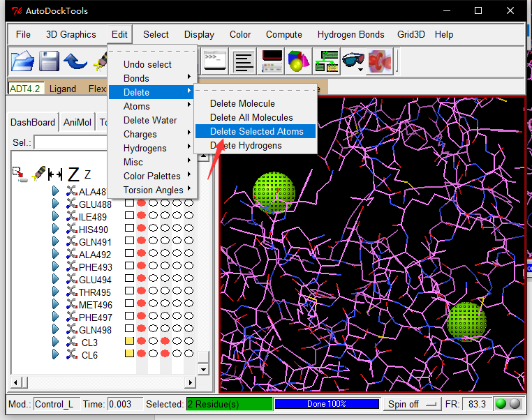Click the Mod. Control_L field
The width and height of the screenshot is (532, 420).
pyautogui.click(x=57, y=404)
